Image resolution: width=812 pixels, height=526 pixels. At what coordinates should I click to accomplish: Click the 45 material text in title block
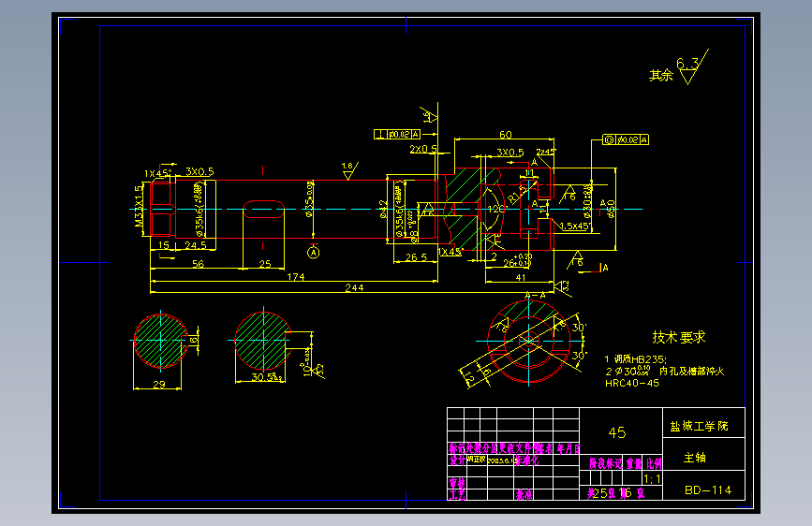[617, 432]
